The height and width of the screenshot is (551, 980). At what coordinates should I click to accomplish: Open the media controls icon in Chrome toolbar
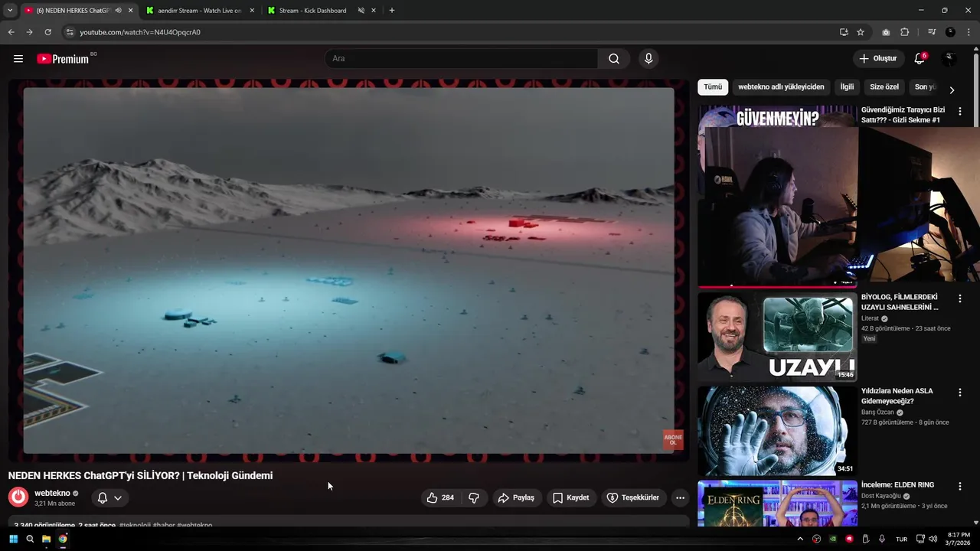[x=932, y=32]
